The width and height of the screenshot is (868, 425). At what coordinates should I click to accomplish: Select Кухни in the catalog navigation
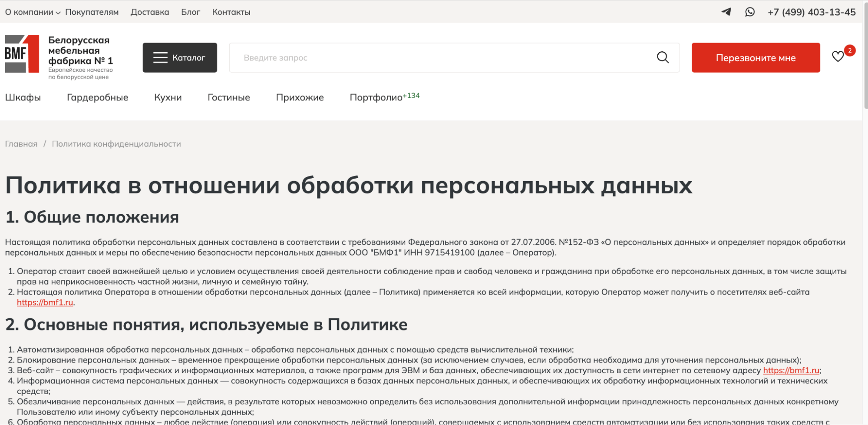point(168,97)
